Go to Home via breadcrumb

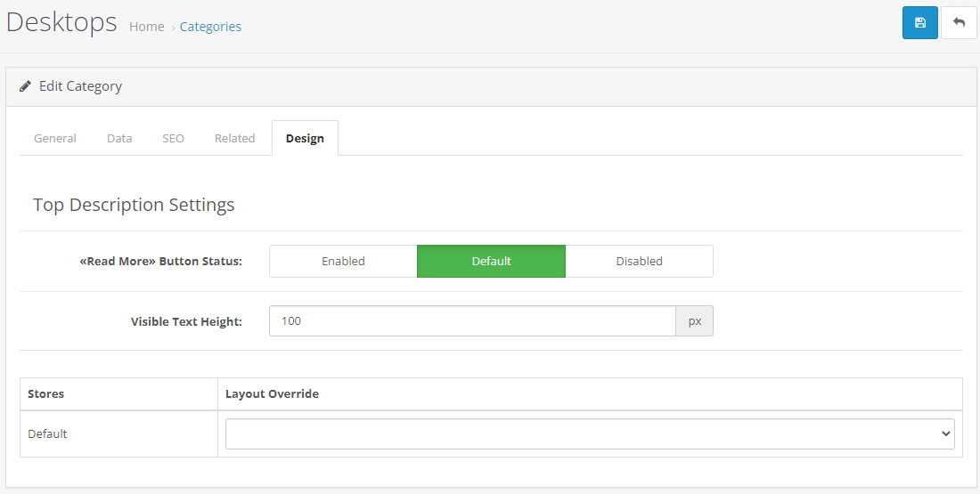pos(147,26)
